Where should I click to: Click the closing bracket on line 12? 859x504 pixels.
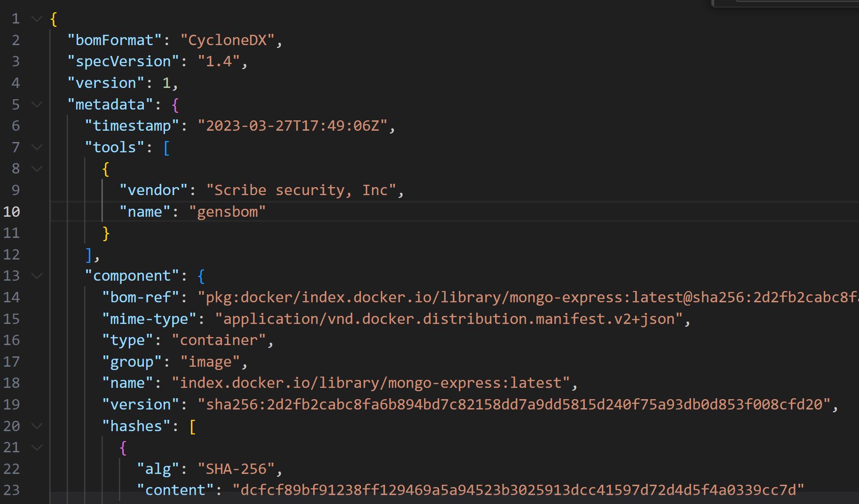[x=89, y=254]
